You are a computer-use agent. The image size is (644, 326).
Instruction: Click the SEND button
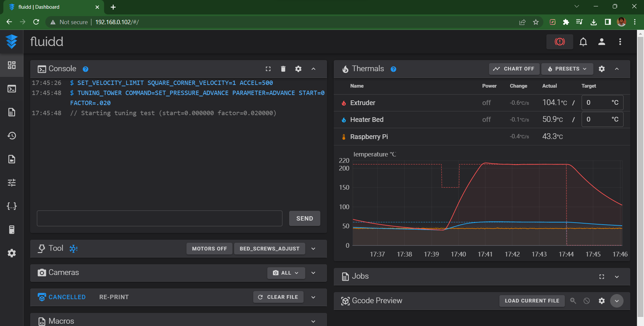click(x=305, y=219)
